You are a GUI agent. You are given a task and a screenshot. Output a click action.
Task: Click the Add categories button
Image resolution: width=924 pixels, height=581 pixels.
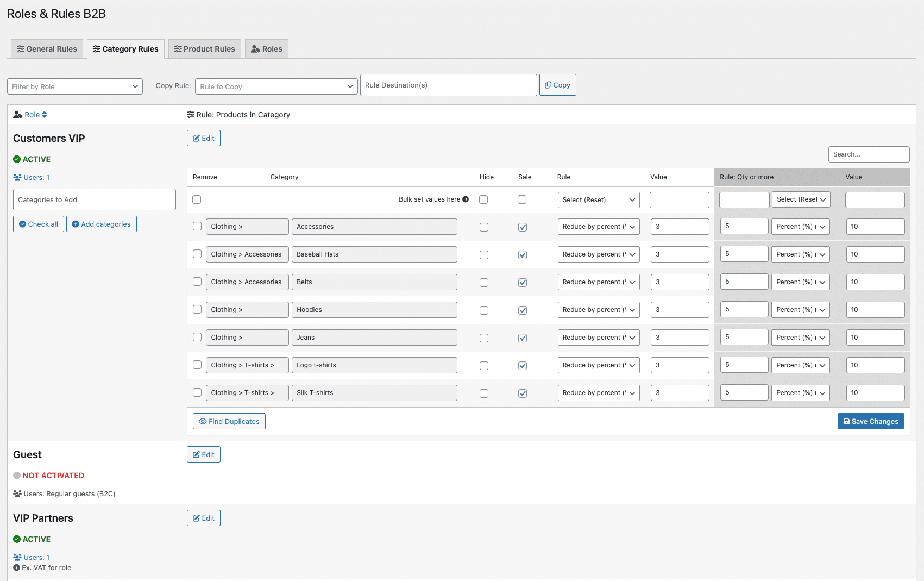[102, 224]
